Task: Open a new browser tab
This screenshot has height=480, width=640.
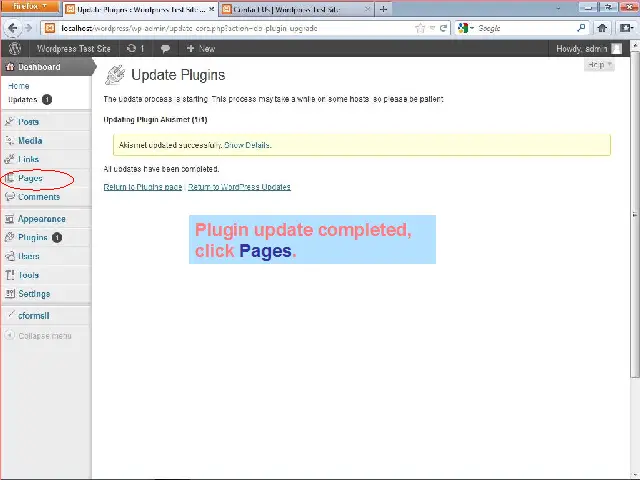Action: click(383, 9)
